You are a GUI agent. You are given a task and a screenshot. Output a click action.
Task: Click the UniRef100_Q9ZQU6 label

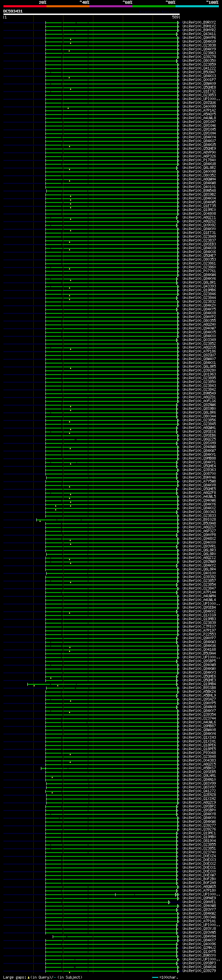pyautogui.click(x=199, y=103)
